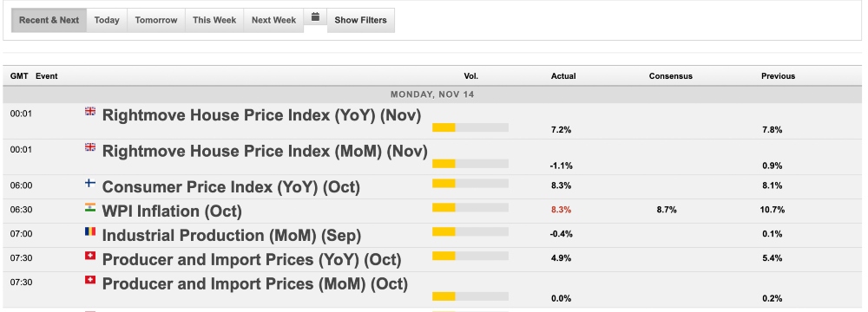Select the Recent & Next tab
The height and width of the screenshot is (312, 868).
pos(49,20)
